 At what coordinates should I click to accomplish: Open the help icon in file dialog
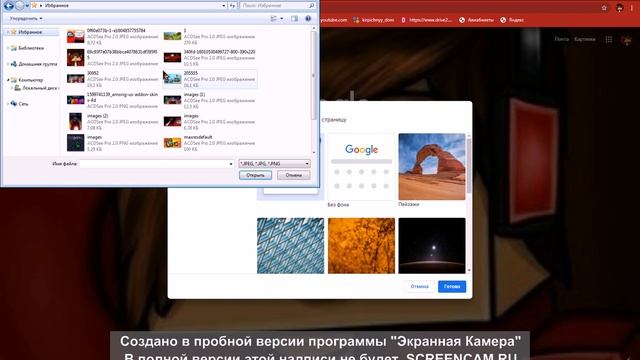308,19
